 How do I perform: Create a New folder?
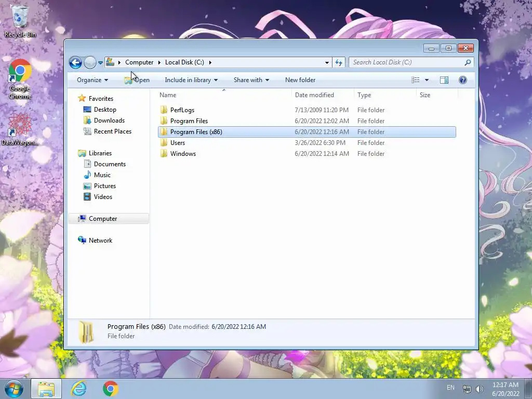[x=300, y=80]
